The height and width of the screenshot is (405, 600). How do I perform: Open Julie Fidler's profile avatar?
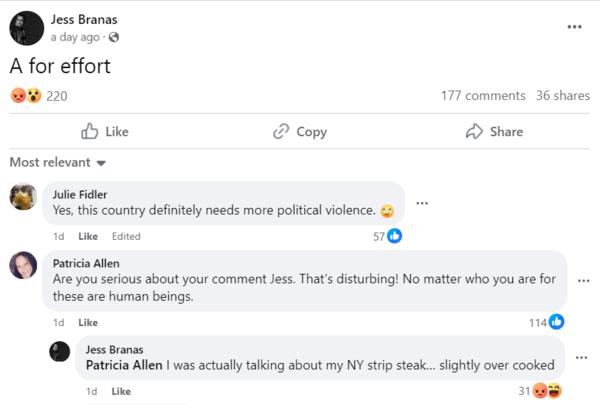click(x=24, y=196)
